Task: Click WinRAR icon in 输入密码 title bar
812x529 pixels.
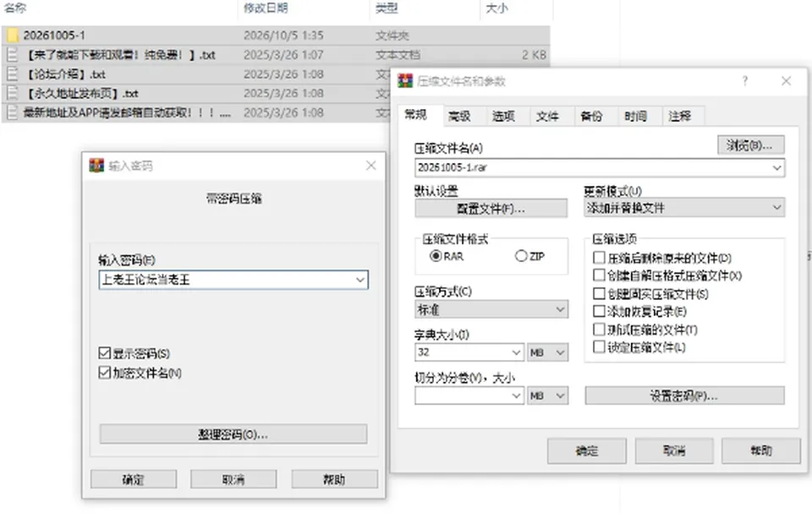Action: click(x=96, y=166)
